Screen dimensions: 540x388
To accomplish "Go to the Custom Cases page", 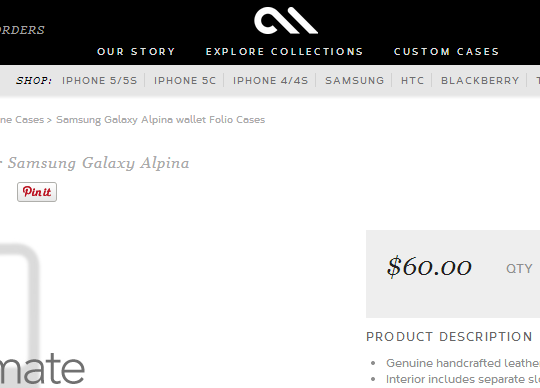I will point(447,52).
